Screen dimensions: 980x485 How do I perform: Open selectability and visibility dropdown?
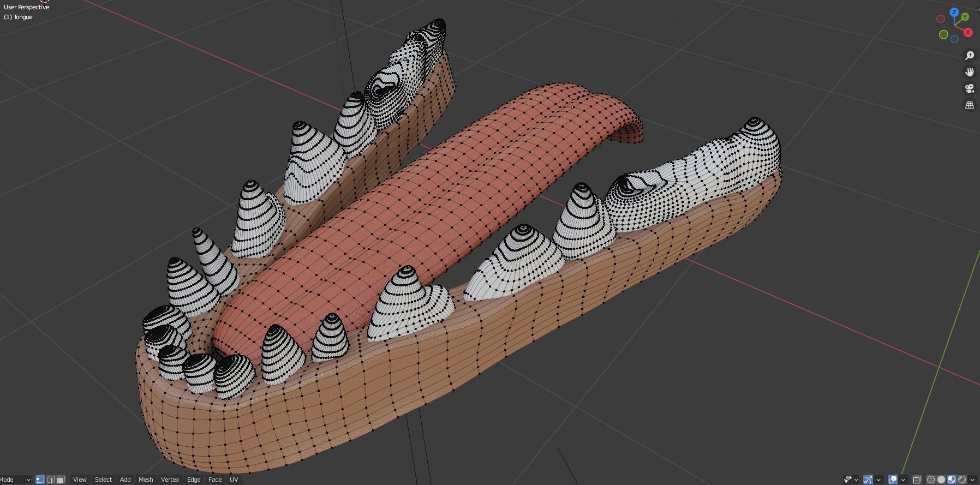click(x=851, y=480)
